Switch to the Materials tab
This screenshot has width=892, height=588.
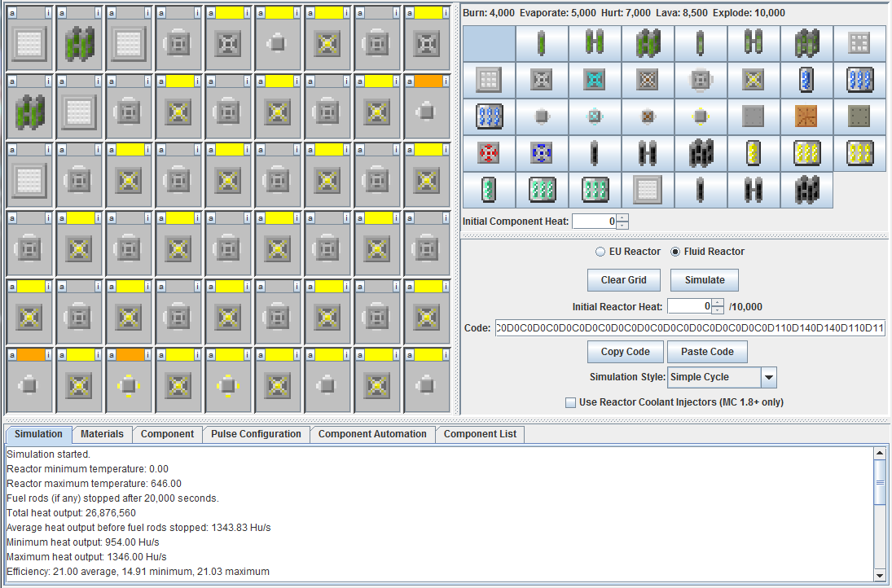pyautogui.click(x=102, y=434)
